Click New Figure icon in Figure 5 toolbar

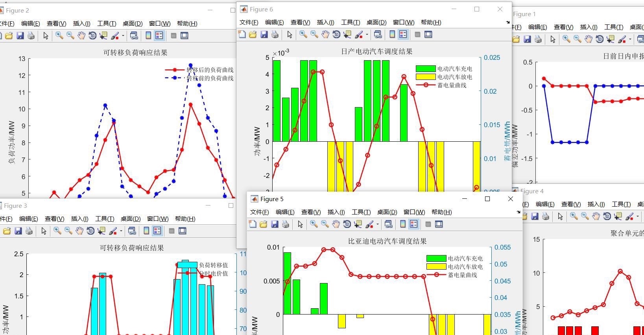point(253,224)
